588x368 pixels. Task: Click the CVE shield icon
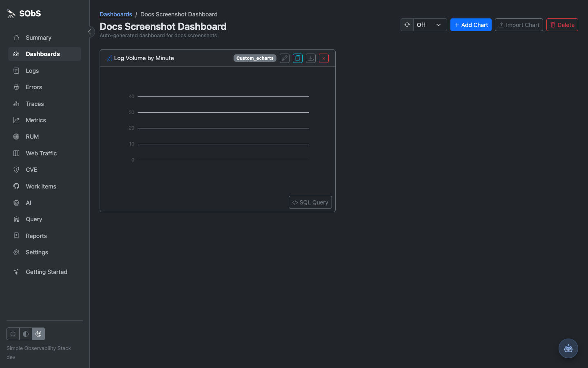click(x=16, y=170)
